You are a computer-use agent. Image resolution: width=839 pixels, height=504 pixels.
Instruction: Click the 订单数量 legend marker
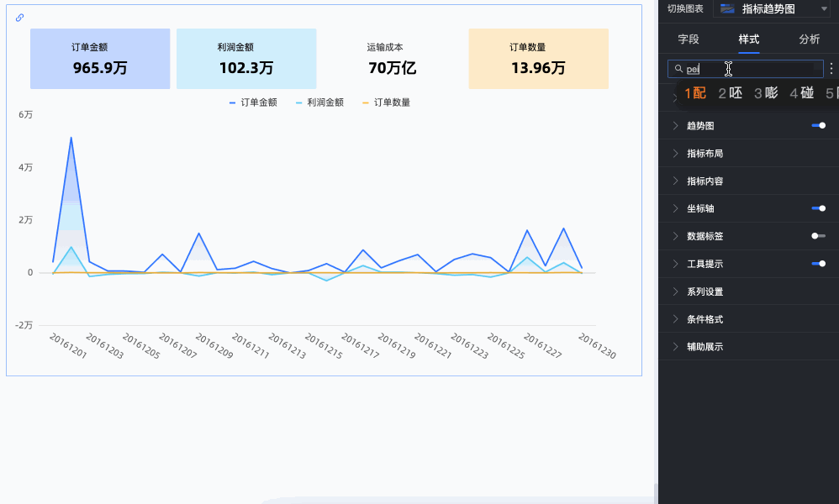click(x=366, y=102)
